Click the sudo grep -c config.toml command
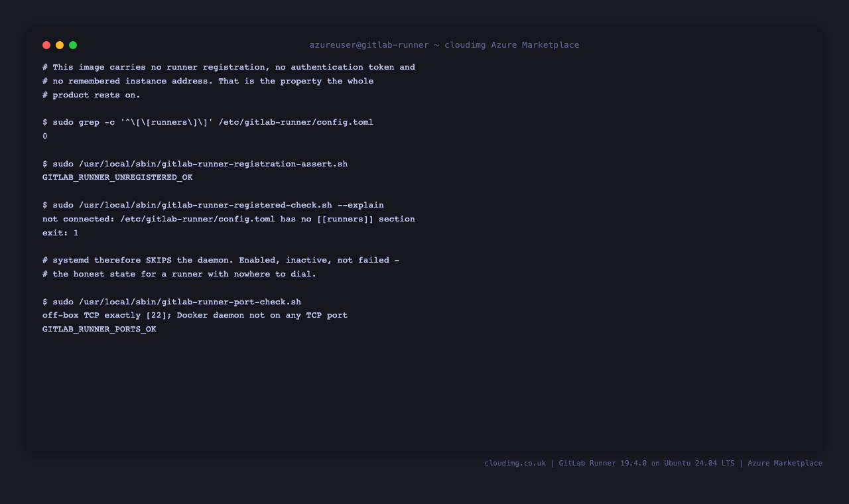 coord(208,122)
